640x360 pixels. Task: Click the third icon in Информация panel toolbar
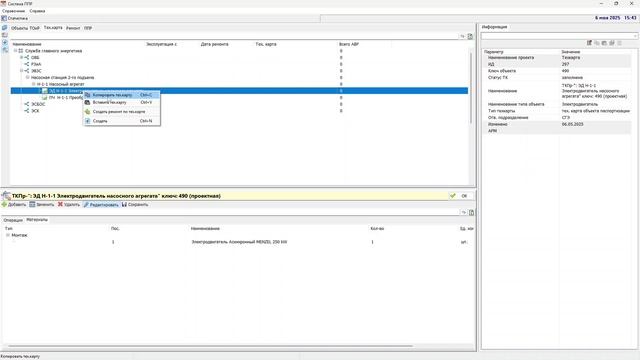click(x=604, y=43)
